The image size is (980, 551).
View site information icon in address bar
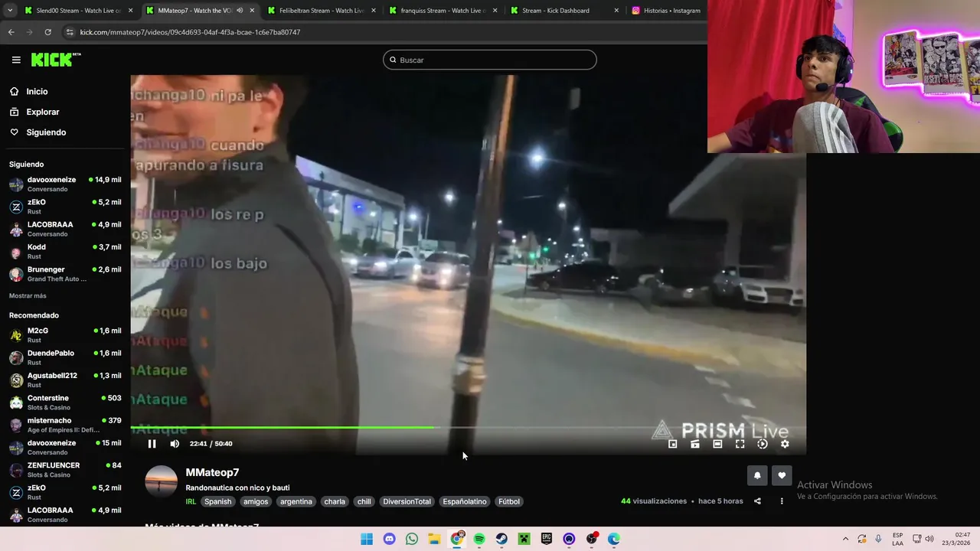click(x=70, y=32)
